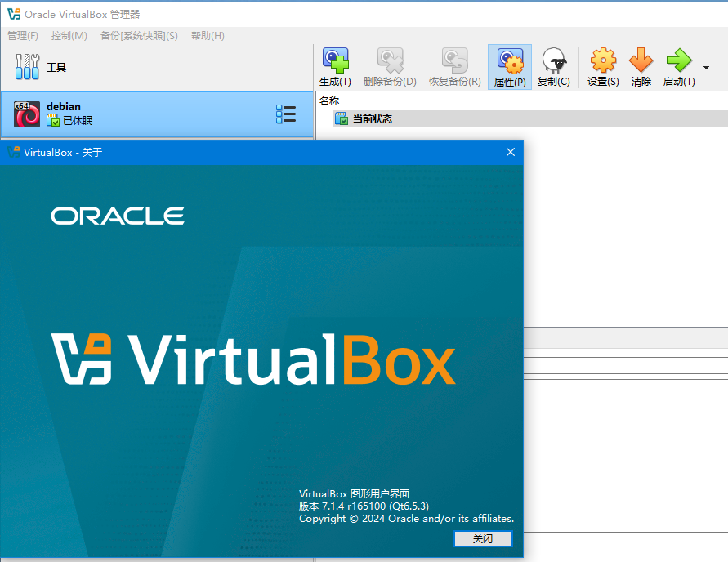The width and height of the screenshot is (728, 562).
Task: Toggle the 属性(P) properties toolbar button
Action: coord(510,67)
